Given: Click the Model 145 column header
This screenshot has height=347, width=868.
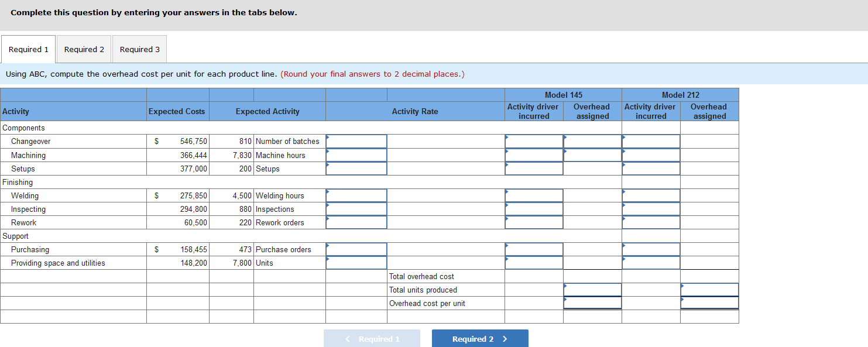Looking at the screenshot, I should click(x=564, y=95).
